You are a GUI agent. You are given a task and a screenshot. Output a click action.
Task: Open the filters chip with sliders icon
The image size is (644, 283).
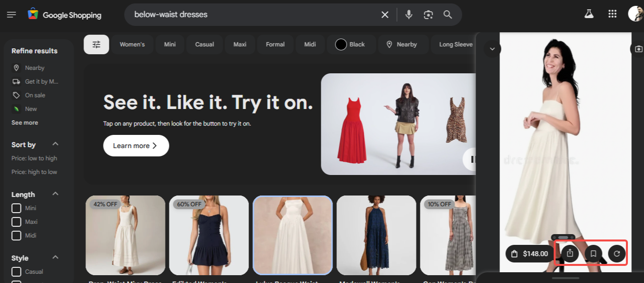tap(96, 44)
